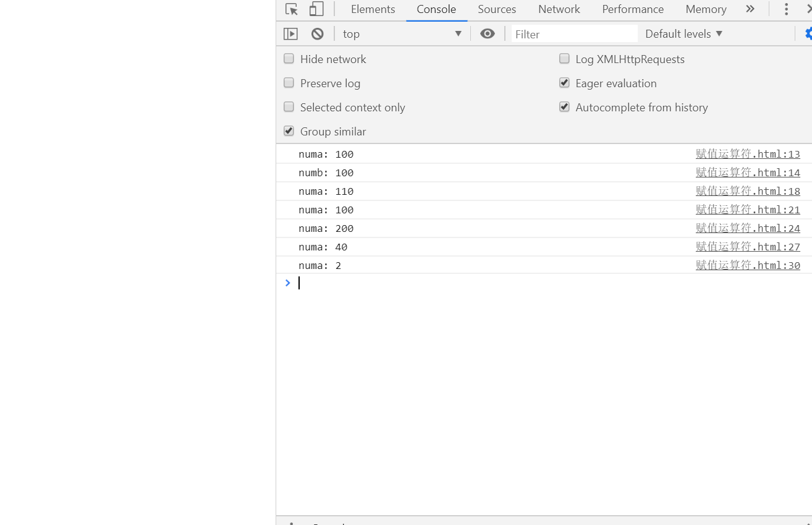Click the live expression eye icon

click(488, 34)
